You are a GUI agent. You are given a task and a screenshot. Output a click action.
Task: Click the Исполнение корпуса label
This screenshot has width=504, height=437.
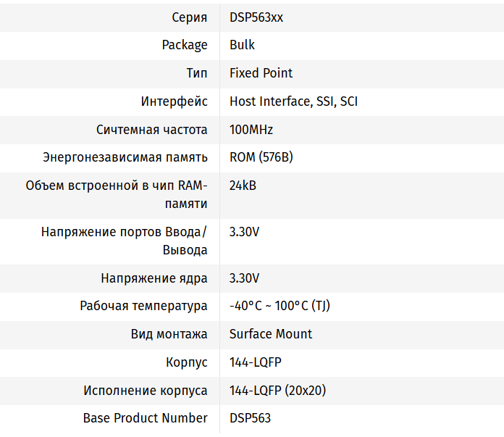[x=145, y=391]
